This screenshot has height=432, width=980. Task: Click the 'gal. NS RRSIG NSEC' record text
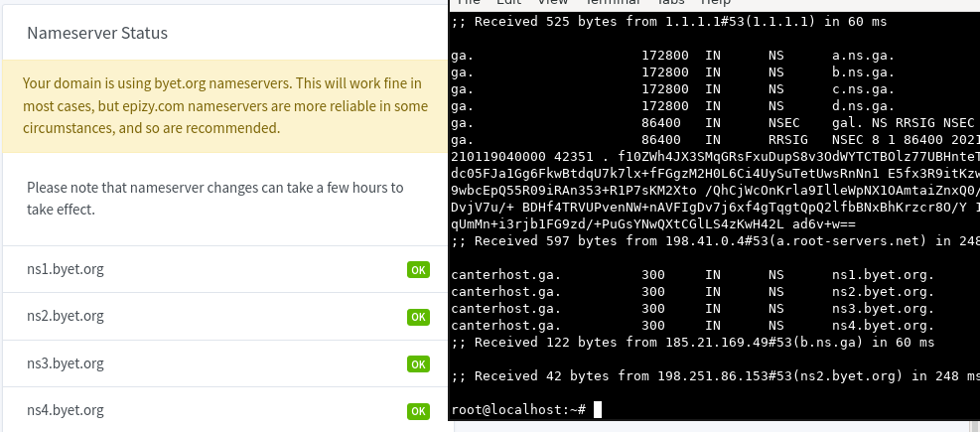pos(904,122)
